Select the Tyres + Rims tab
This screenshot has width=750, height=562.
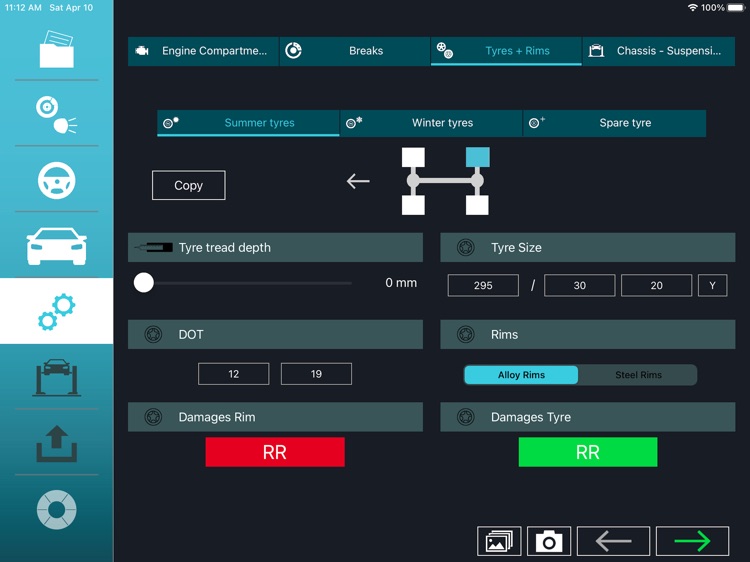506,51
